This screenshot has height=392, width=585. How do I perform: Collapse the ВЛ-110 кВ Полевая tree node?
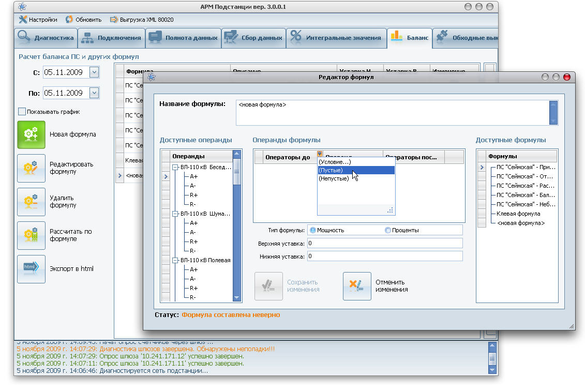[175, 261]
